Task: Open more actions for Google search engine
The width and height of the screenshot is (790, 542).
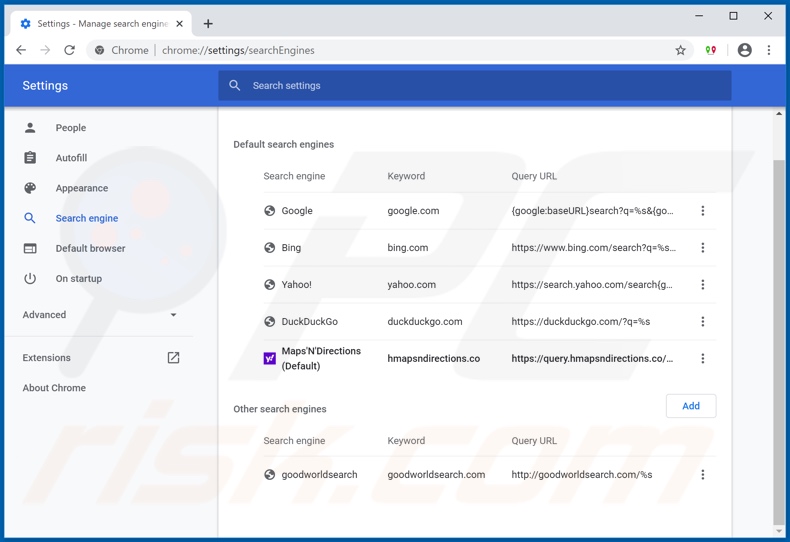Action: 702,211
